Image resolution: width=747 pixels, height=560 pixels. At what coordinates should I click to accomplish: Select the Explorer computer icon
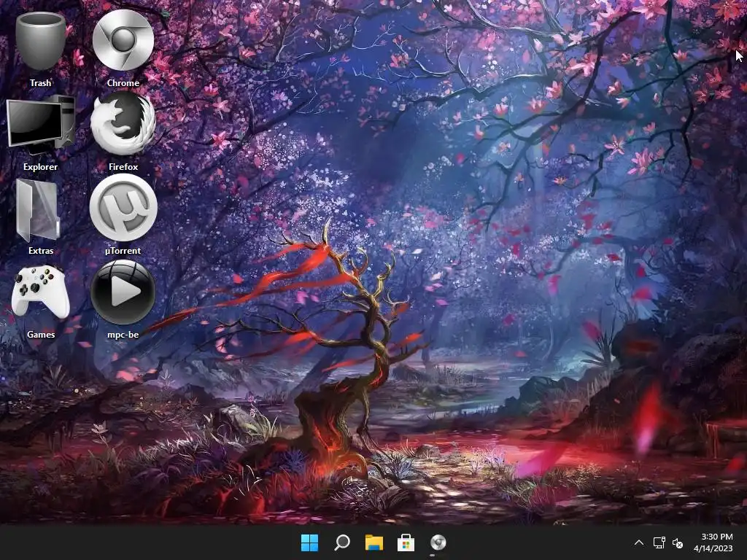click(x=41, y=125)
